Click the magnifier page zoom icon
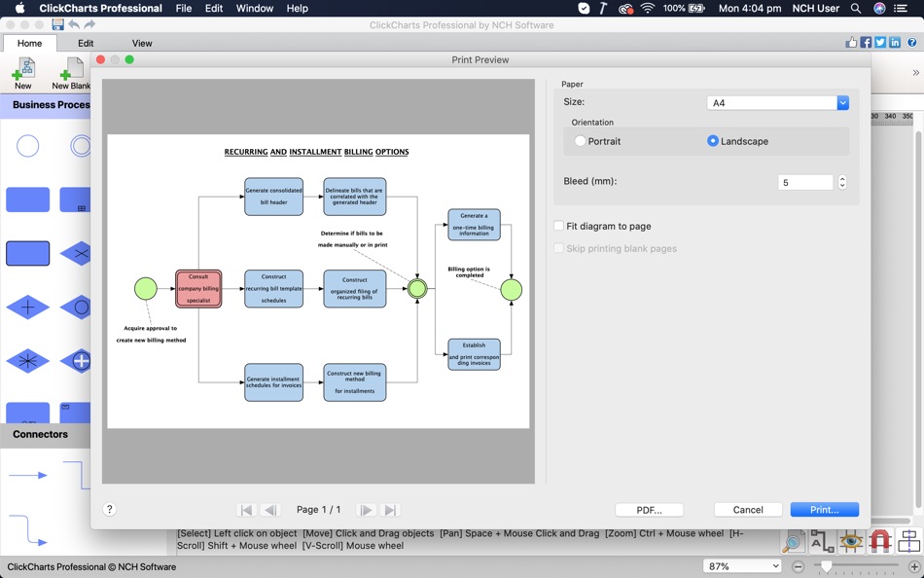Screen dimensions: 924x578 pyautogui.click(x=793, y=541)
